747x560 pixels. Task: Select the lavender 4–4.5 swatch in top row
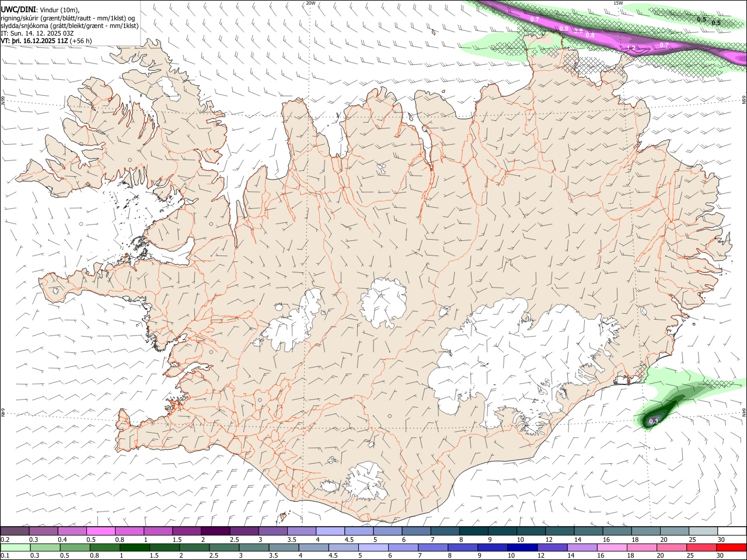(x=330, y=531)
